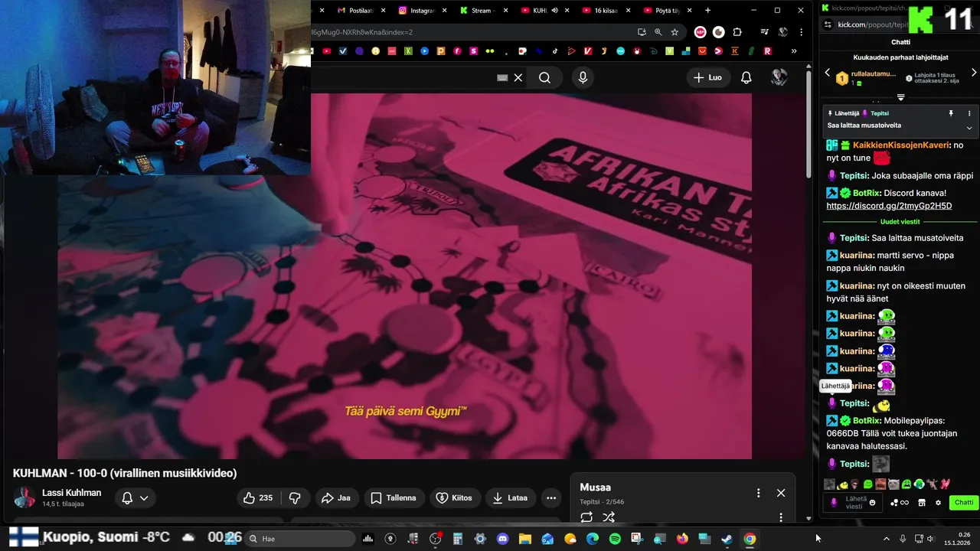Open the media control icon in Chrome toolbar
980x551 pixels.
pyautogui.click(x=764, y=32)
